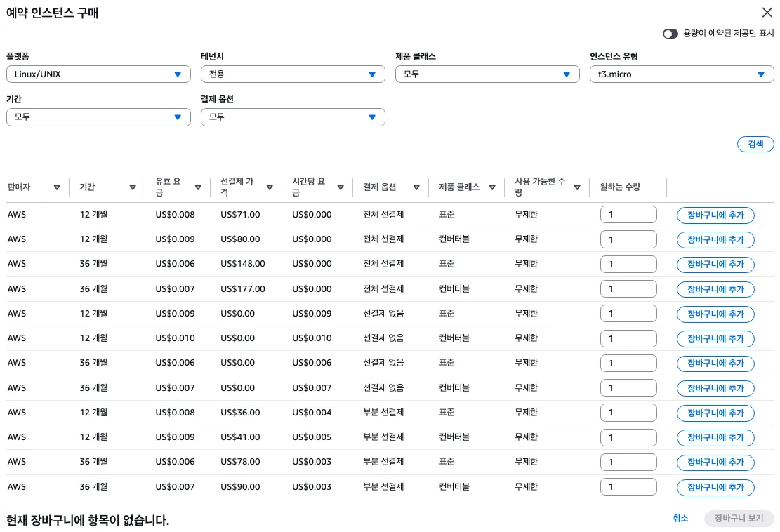Sort by 결제 옵션 column arrow icon

click(x=416, y=187)
